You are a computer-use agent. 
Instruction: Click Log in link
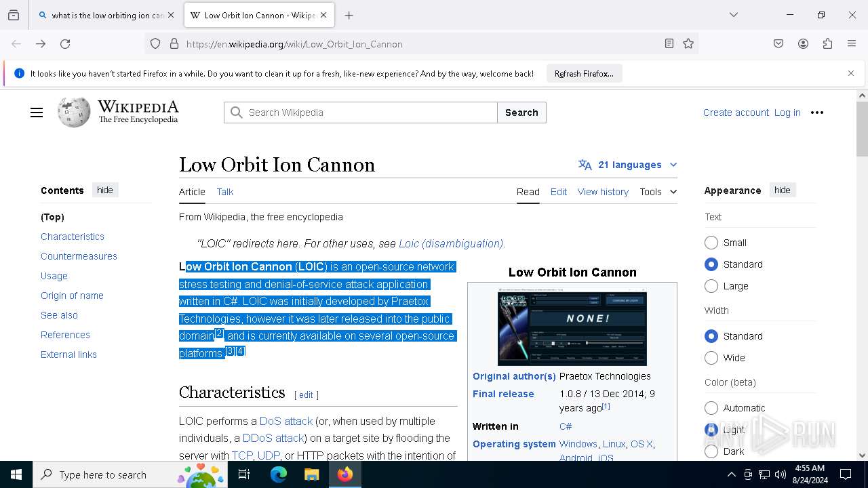[787, 113]
